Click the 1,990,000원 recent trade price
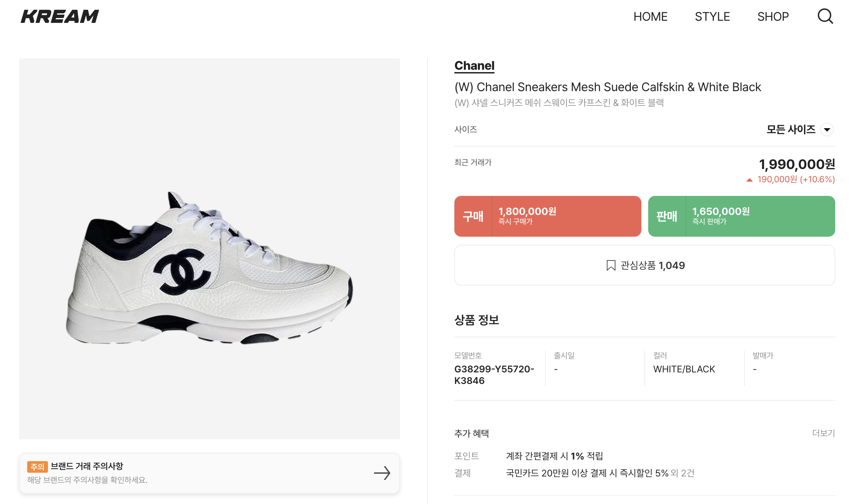 coord(797,164)
